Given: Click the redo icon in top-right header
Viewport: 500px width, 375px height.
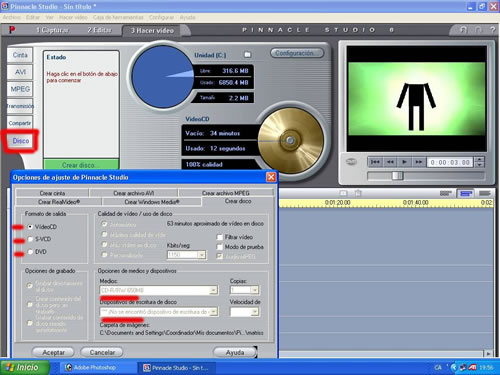Looking at the screenshot, I should [478, 30].
